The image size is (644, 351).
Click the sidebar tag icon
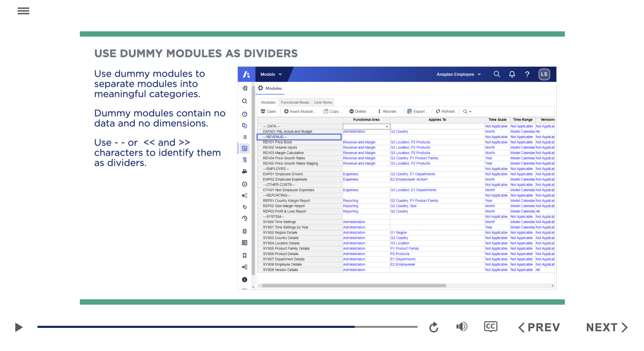[245, 207]
